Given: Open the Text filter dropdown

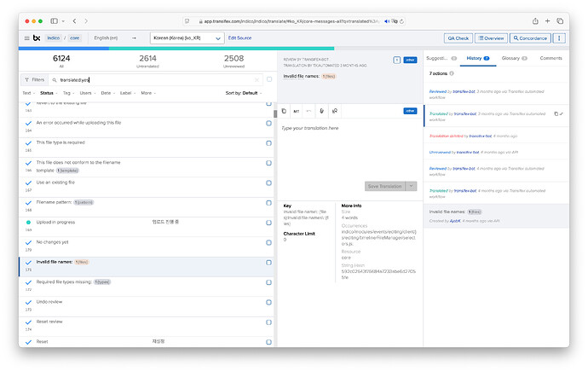Looking at the screenshot, I should click(x=29, y=93).
